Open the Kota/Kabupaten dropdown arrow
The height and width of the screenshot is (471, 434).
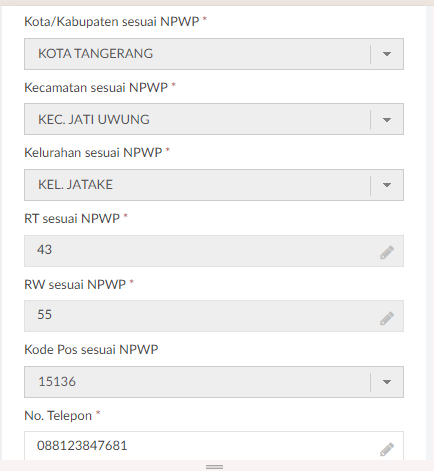[x=387, y=54]
